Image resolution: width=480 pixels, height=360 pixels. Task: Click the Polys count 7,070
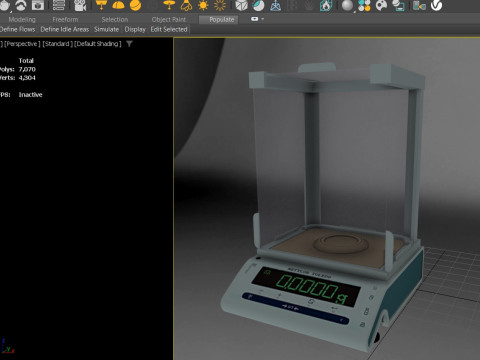coord(27,69)
